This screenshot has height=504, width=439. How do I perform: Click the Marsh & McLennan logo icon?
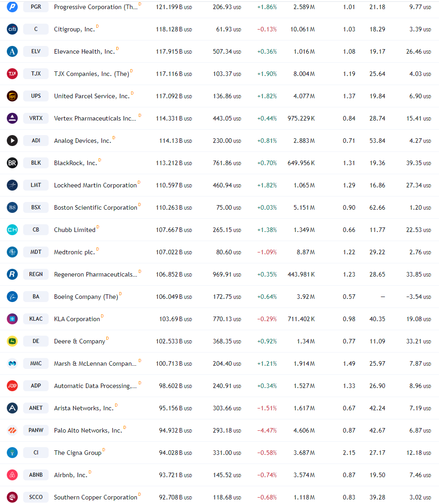pyautogui.click(x=12, y=363)
